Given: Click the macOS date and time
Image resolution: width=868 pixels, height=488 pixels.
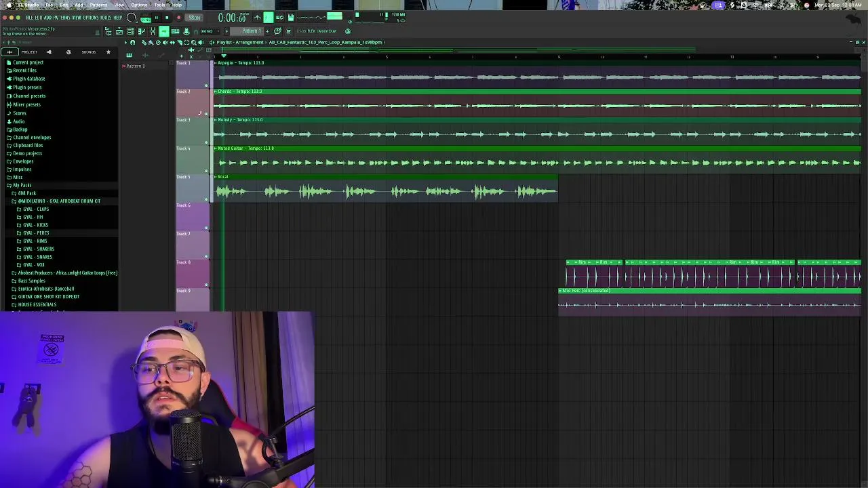Looking at the screenshot, I should pyautogui.click(x=838, y=5).
